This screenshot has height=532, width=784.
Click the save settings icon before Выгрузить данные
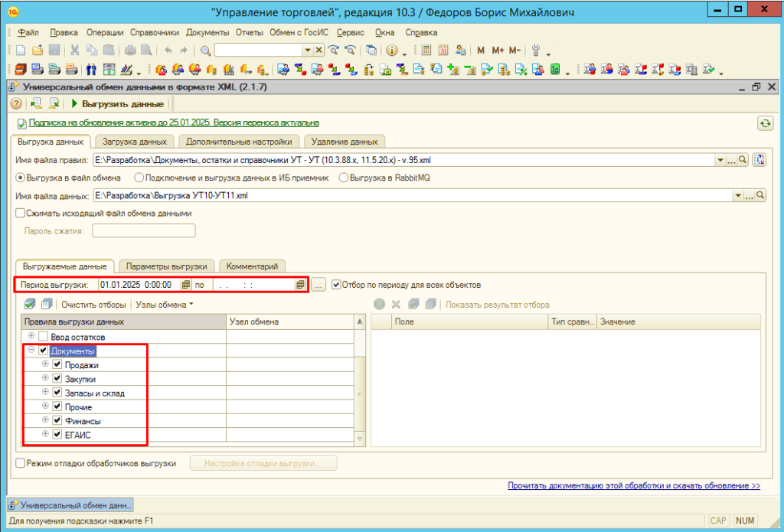[53, 104]
